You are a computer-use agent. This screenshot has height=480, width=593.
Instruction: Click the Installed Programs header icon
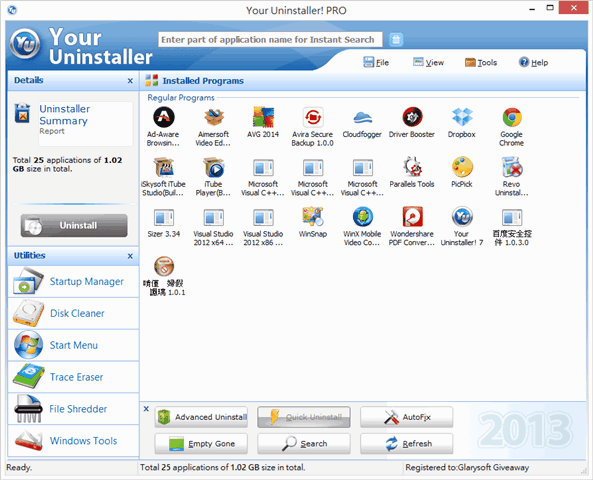(x=152, y=80)
